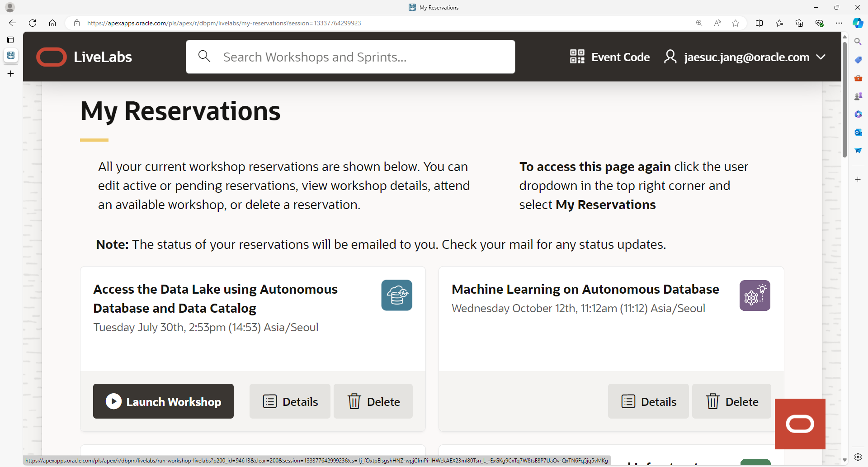Screen dimensions: 868x467
Task: Open sidebar Games icon
Action: pyautogui.click(x=858, y=96)
